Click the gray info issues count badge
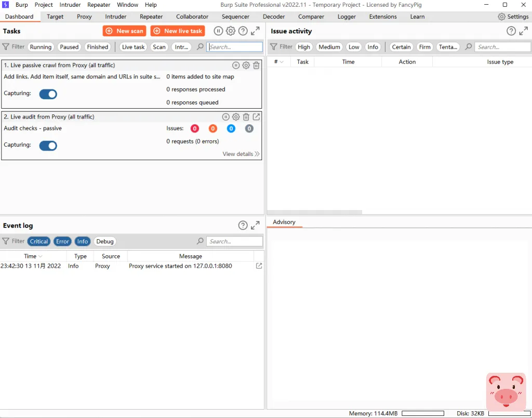532x418 pixels. (249, 128)
